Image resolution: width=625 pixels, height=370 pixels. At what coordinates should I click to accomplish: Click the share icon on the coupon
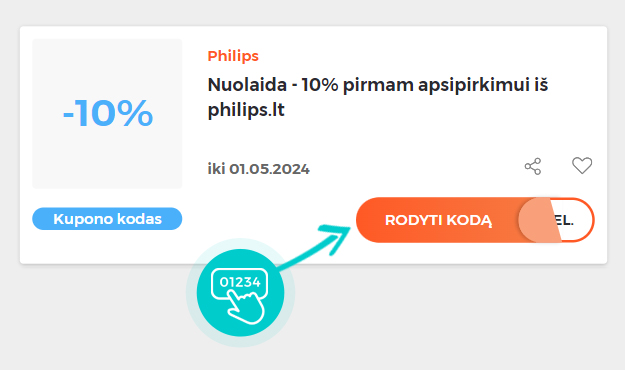click(533, 166)
